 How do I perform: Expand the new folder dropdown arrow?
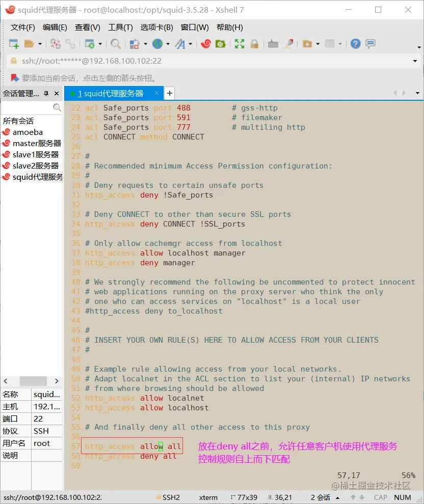[318, 44]
